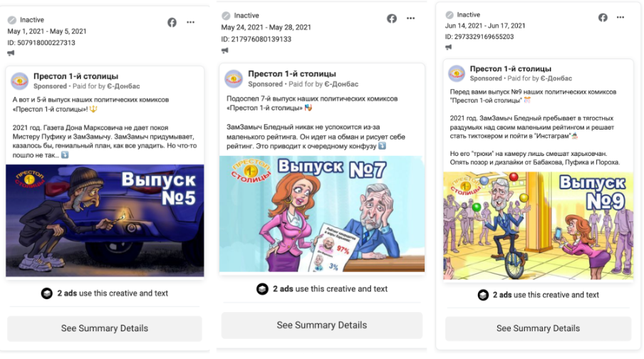Viewport: 644px width, 359px height.
Task: Click the Выпуск №5 comic image
Action: pos(105,221)
